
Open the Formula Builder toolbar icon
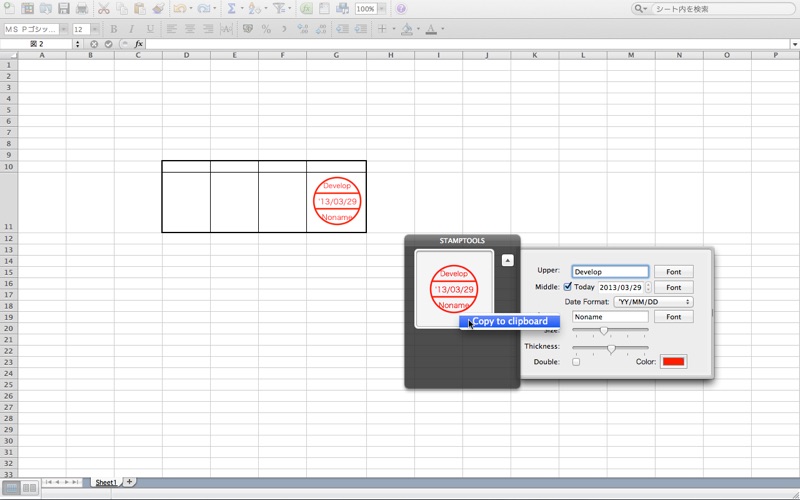click(306, 8)
